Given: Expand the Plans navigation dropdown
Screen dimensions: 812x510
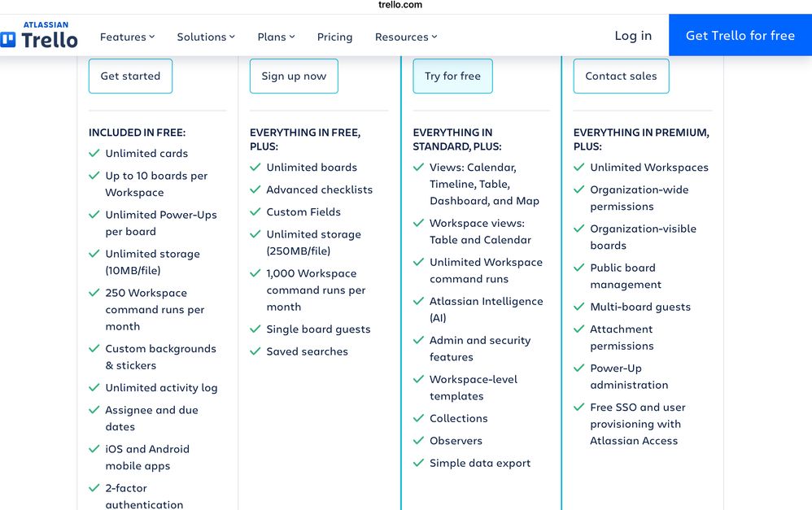Looking at the screenshot, I should [x=276, y=37].
